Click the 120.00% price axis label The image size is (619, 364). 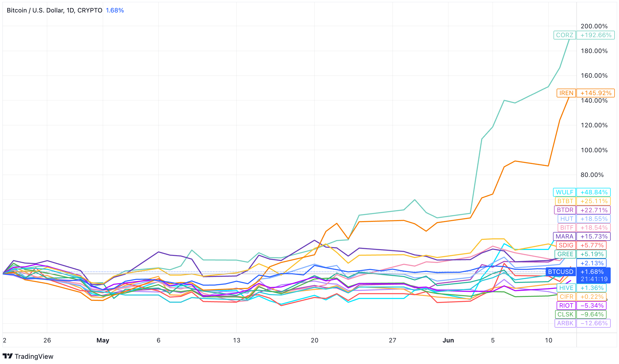(594, 125)
